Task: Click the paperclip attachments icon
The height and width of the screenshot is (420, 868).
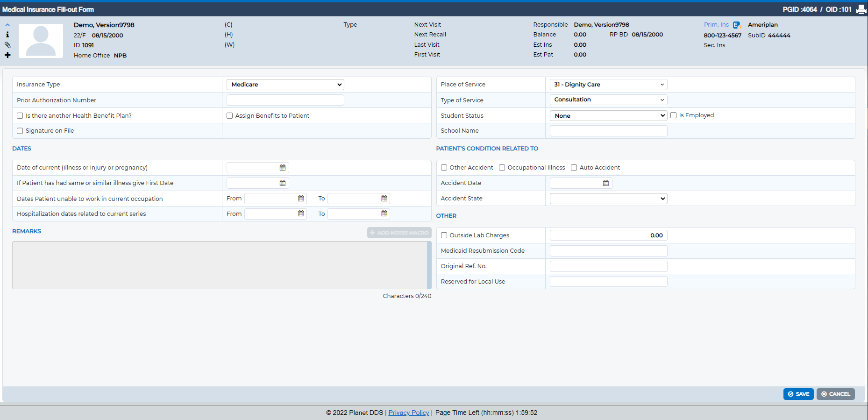Action: coord(7,45)
